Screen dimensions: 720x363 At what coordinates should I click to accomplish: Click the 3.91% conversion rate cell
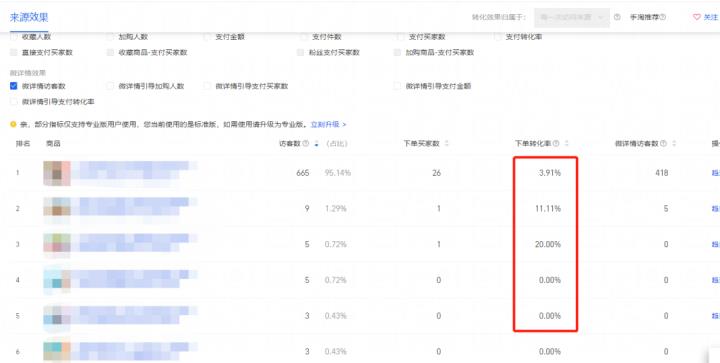coord(550,173)
